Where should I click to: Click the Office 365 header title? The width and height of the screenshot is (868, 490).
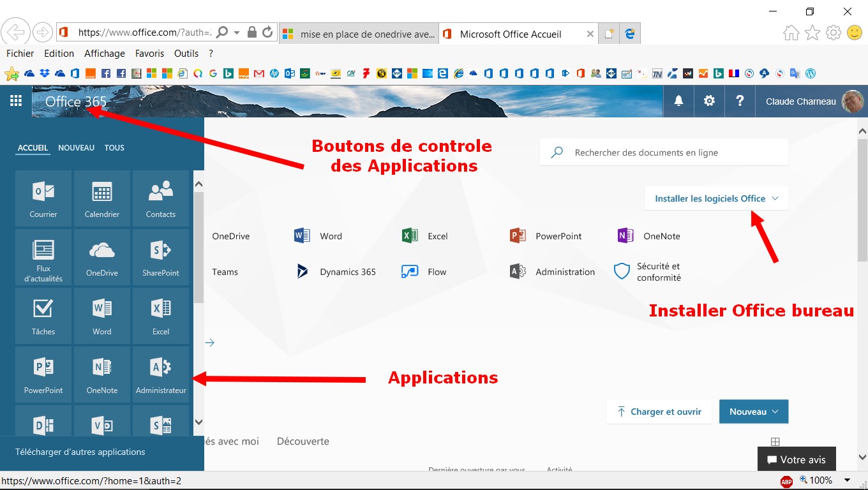click(76, 101)
